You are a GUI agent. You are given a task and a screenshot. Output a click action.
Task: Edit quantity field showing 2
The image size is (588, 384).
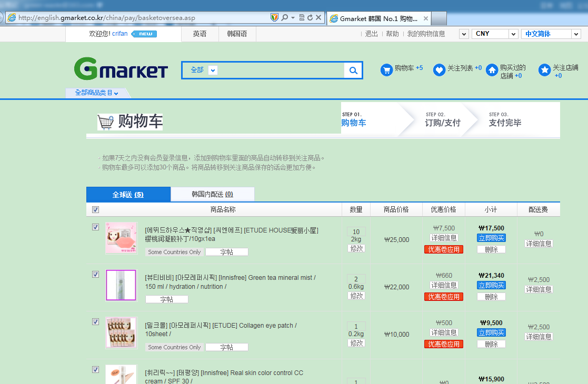click(x=356, y=279)
